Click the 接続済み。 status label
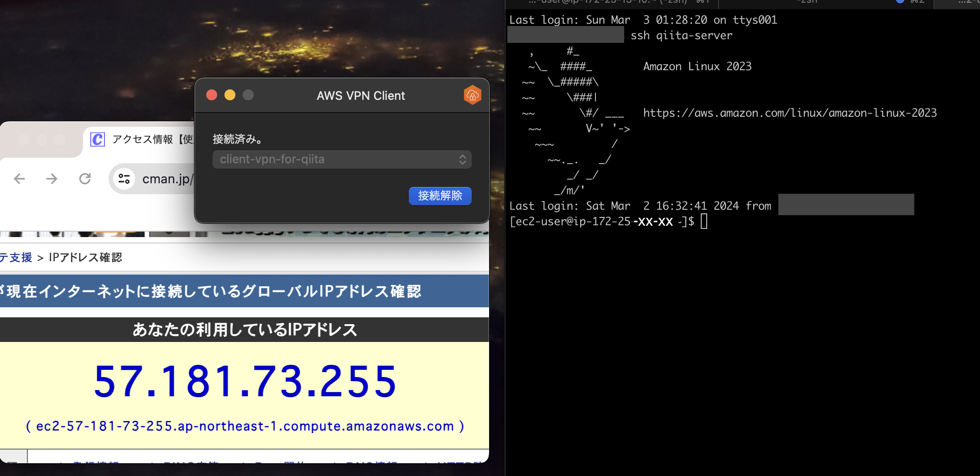The image size is (980, 476). (238, 139)
